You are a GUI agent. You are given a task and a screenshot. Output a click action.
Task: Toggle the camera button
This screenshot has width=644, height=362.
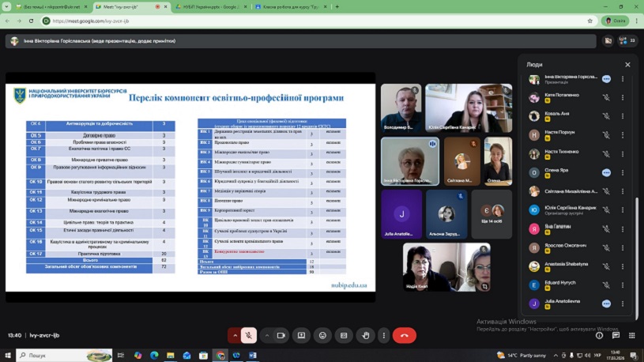point(281,336)
